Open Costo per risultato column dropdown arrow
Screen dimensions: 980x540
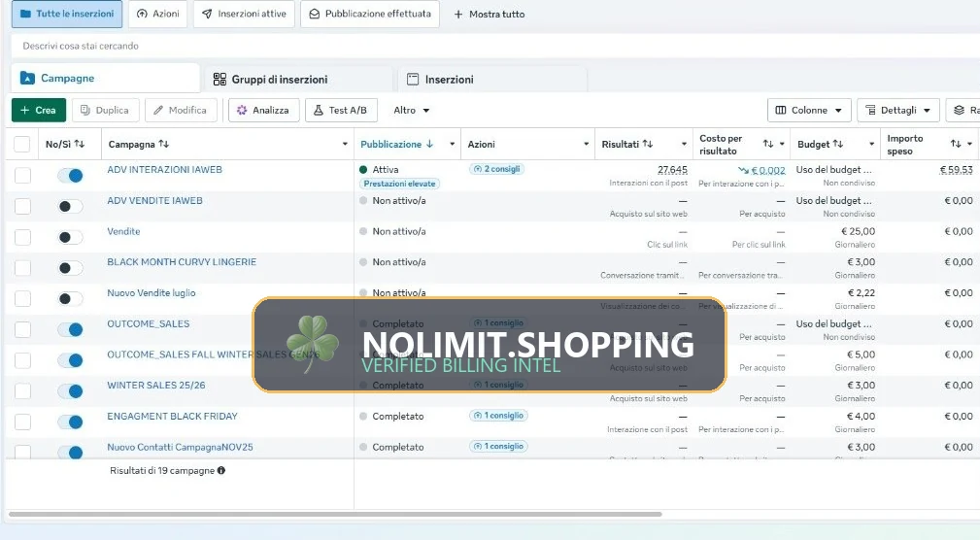pos(782,144)
